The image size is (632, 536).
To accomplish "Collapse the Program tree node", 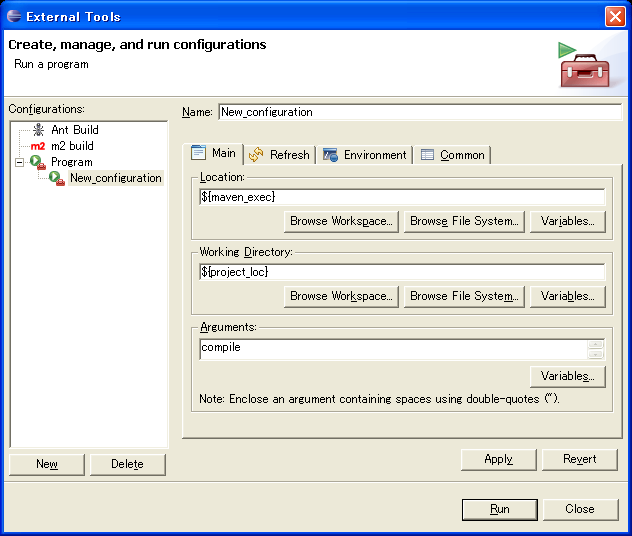I will pos(19,162).
